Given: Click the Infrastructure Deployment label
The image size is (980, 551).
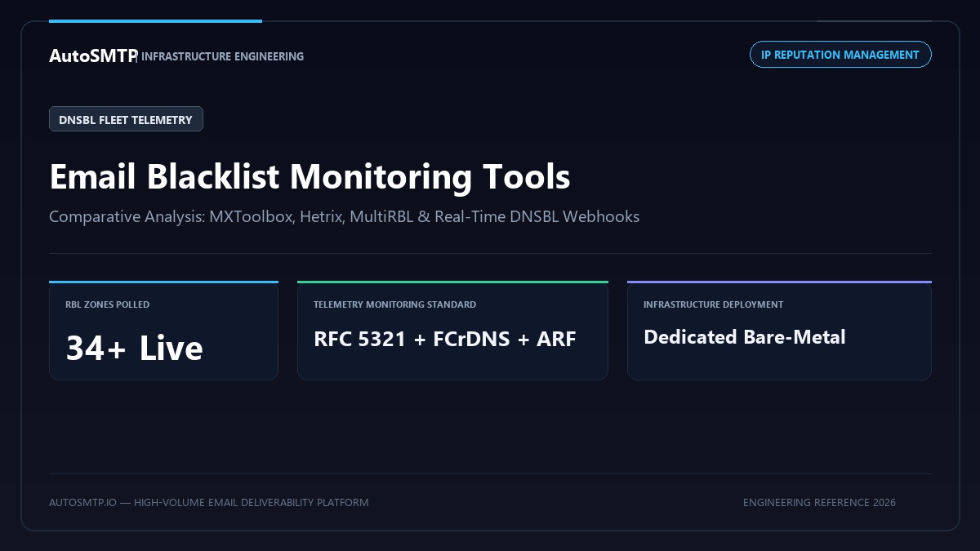Looking at the screenshot, I should point(713,304).
